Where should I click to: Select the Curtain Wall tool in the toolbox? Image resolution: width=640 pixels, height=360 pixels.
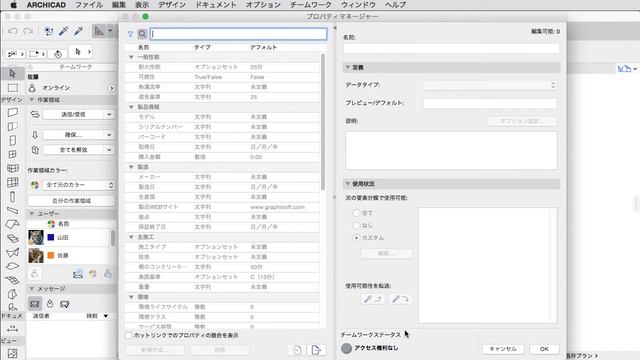[x=13, y=182]
